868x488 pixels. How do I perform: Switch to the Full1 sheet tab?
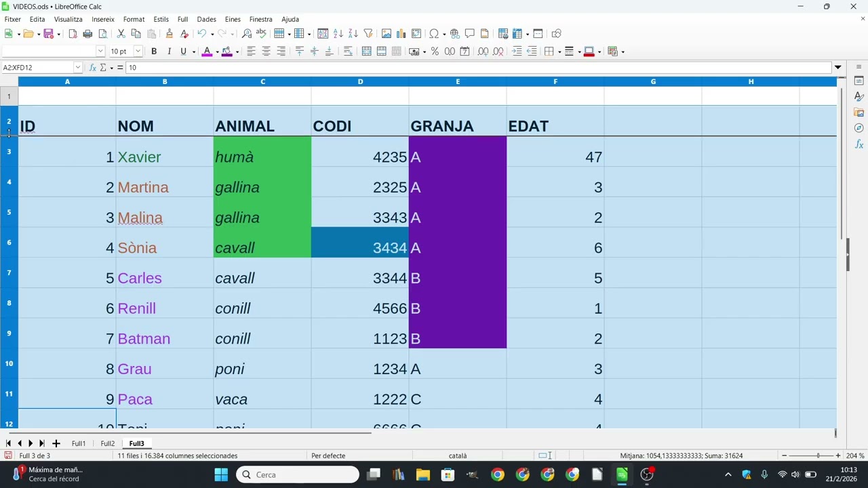[79, 443]
